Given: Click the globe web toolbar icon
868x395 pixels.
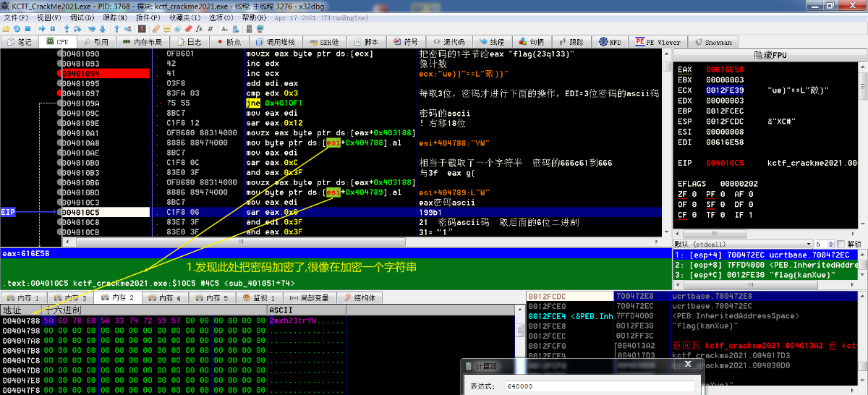Looking at the screenshot, I should tap(260, 29).
